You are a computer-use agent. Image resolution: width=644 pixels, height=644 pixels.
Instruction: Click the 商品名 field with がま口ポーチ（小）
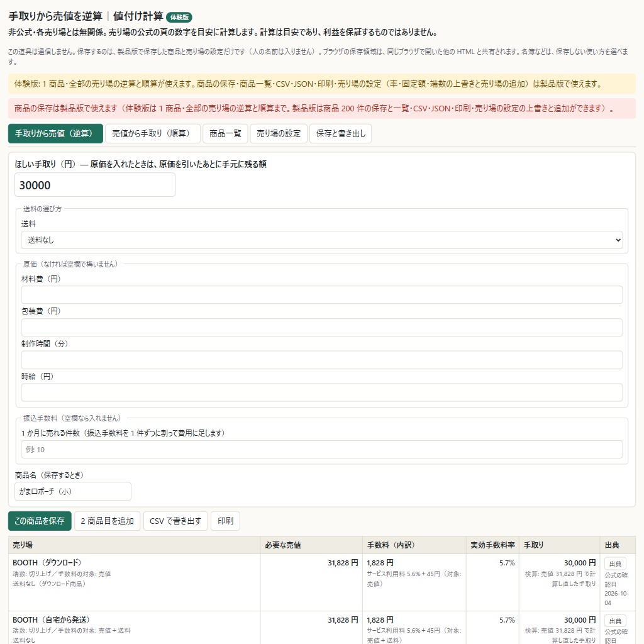[x=73, y=491]
